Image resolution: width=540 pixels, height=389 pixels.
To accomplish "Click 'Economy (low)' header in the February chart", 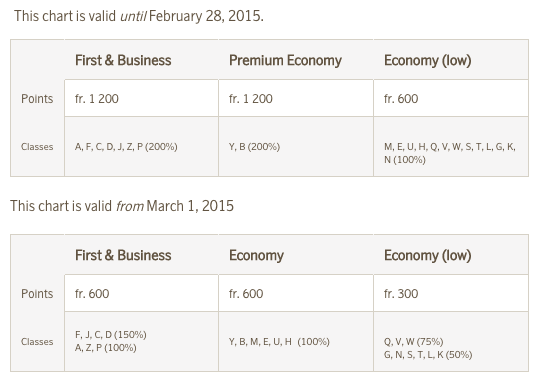I will (x=427, y=60).
